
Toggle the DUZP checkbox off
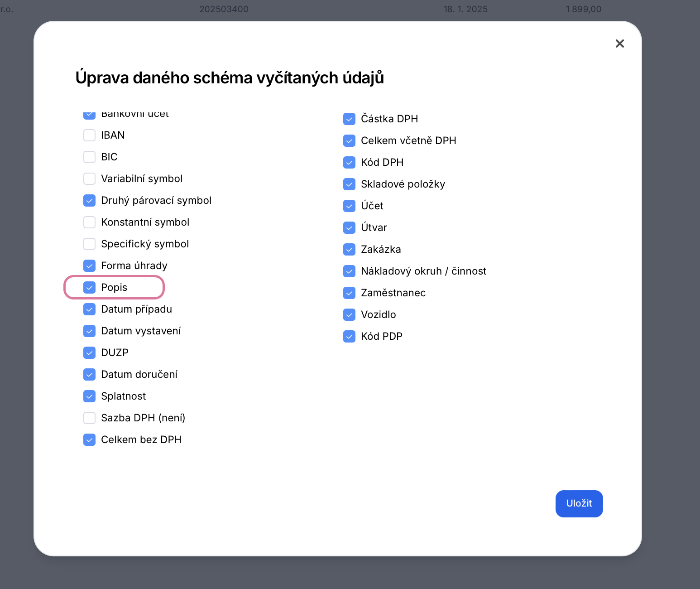tap(90, 353)
